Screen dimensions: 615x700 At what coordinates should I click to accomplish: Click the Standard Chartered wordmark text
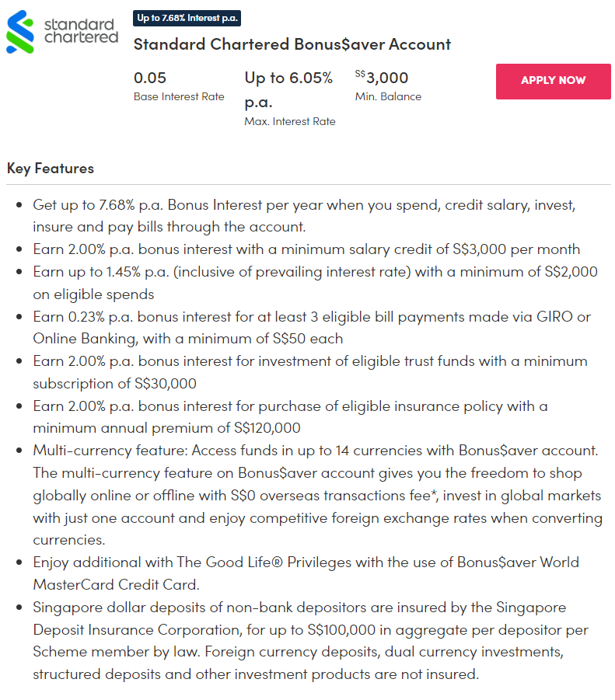tap(82, 31)
